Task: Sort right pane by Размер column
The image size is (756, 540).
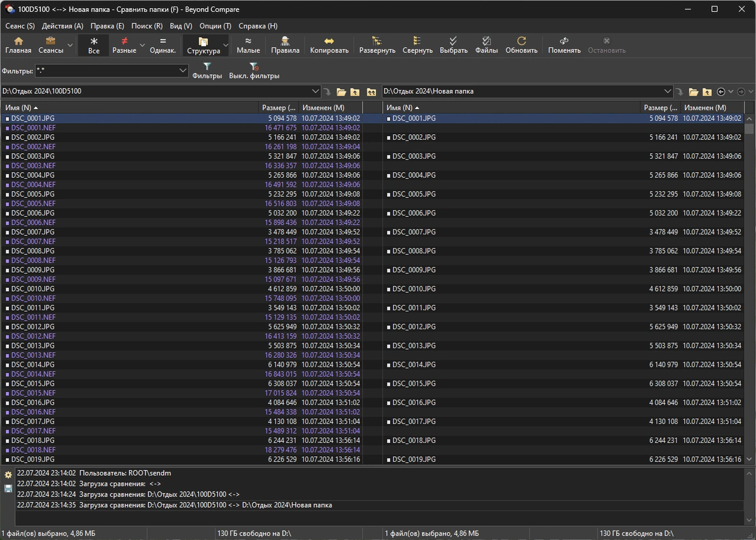Action: 660,108
